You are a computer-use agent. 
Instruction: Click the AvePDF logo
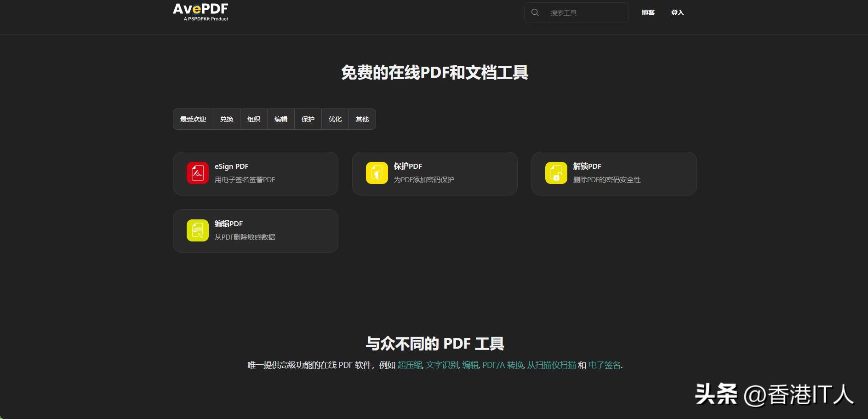[x=200, y=12]
